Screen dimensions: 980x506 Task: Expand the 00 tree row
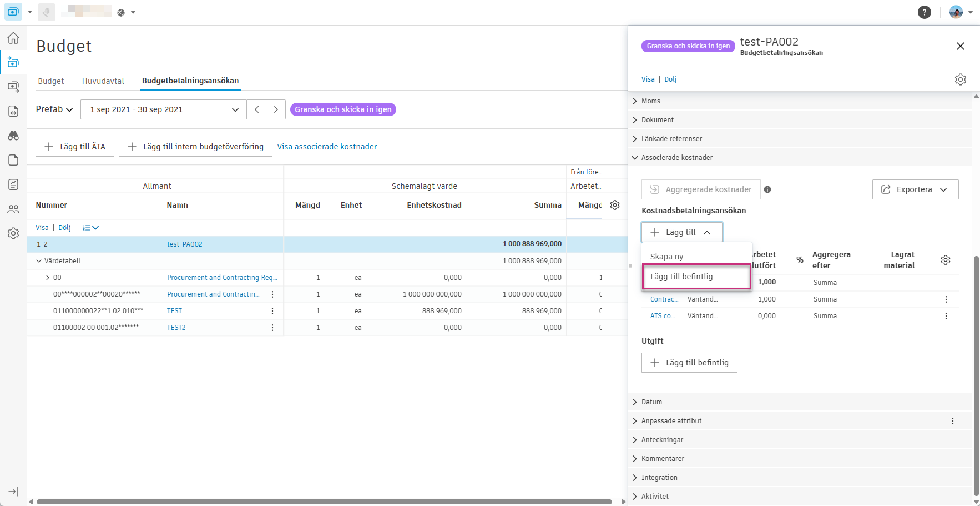click(48, 278)
